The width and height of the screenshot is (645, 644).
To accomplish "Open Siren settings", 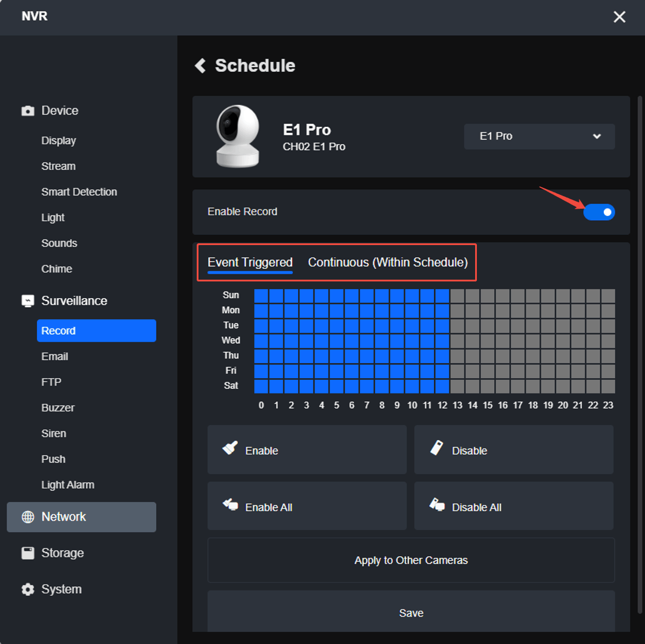I will [54, 434].
